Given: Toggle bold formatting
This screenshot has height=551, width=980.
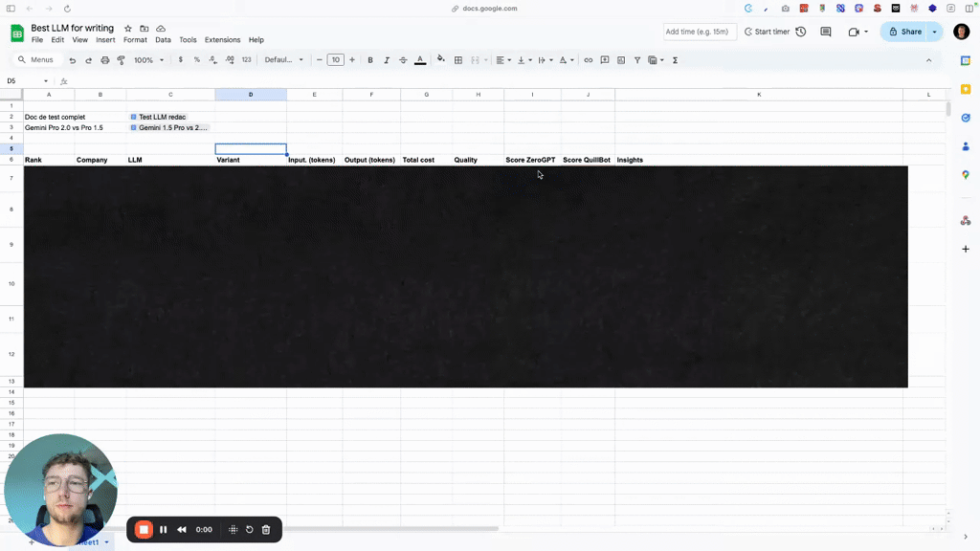Looking at the screenshot, I should click(x=370, y=60).
